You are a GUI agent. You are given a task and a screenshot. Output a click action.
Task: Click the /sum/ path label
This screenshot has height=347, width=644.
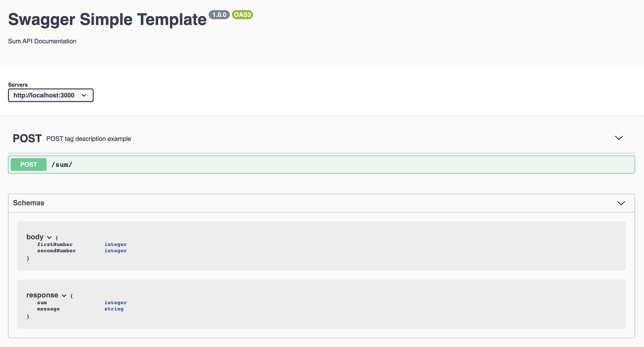click(62, 164)
